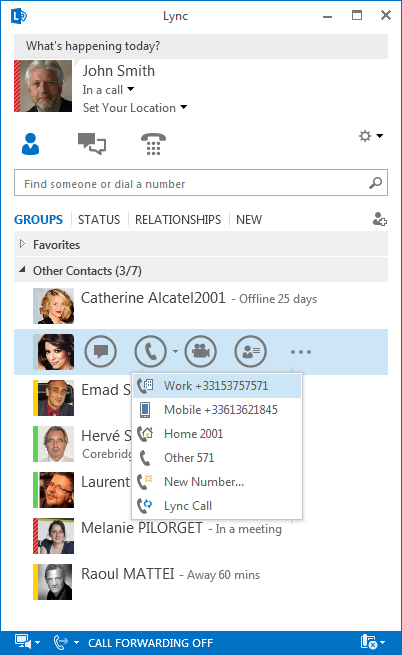Choose Home 2001 from call menu

pyautogui.click(x=217, y=434)
